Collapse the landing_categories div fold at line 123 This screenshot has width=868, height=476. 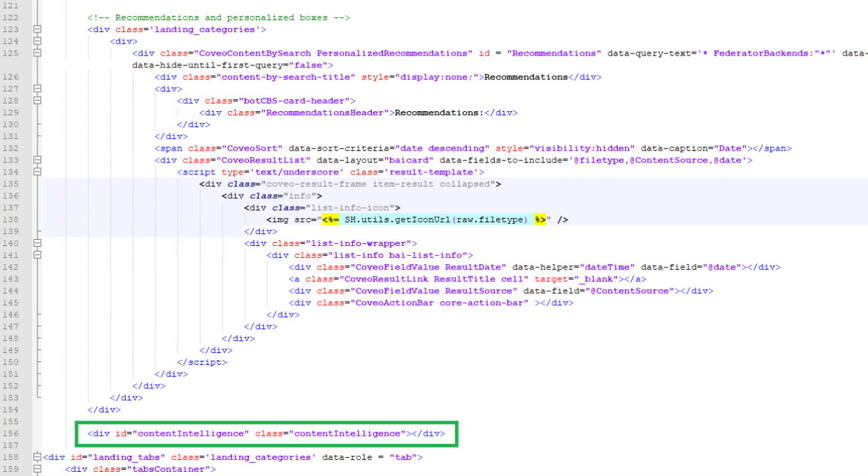(37, 29)
